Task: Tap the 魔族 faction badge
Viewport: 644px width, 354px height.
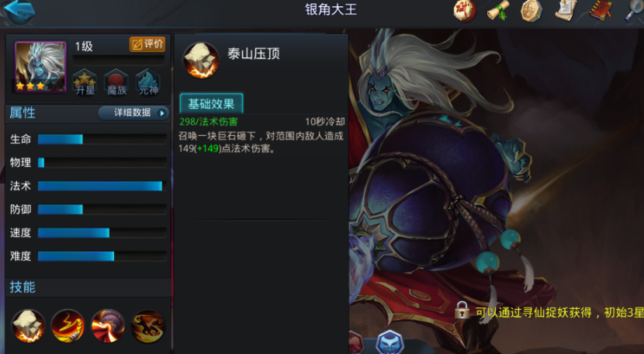Action: tap(116, 82)
